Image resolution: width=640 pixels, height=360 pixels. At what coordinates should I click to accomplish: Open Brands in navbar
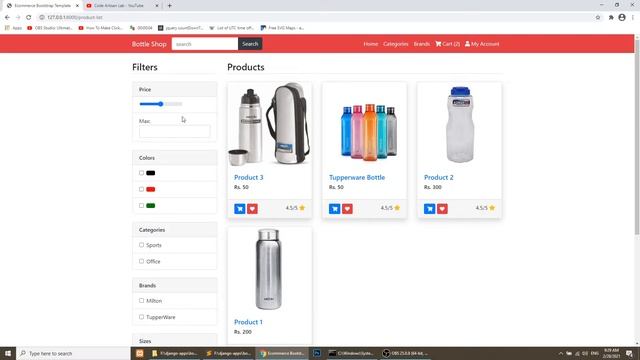click(x=422, y=44)
